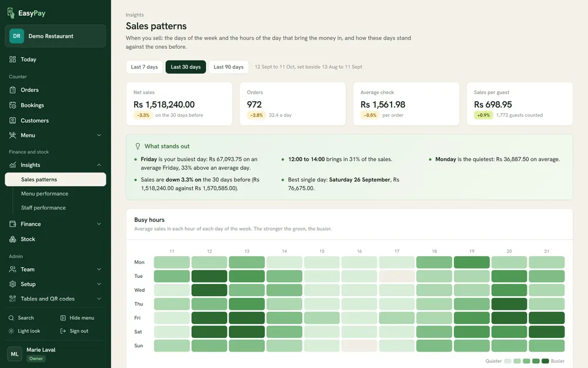Click the Busy hours heading
Image resolution: width=588 pixels, height=368 pixels.
[x=149, y=220]
